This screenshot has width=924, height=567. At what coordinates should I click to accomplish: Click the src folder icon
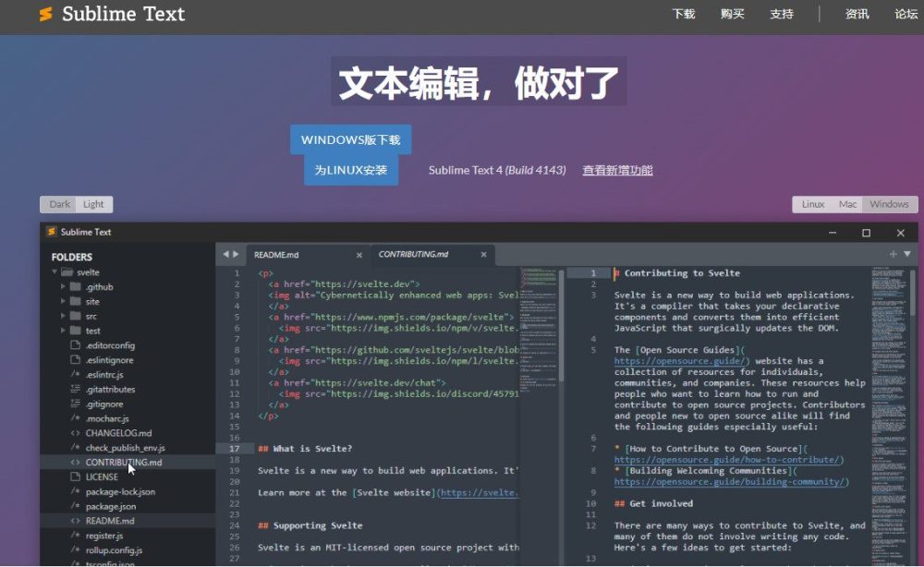point(76,316)
